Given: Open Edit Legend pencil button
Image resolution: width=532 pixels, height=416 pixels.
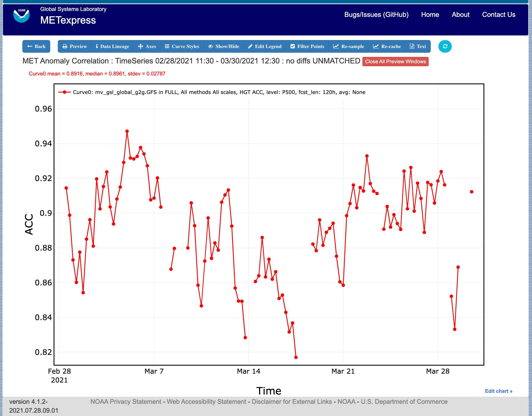Looking at the screenshot, I should point(265,46).
